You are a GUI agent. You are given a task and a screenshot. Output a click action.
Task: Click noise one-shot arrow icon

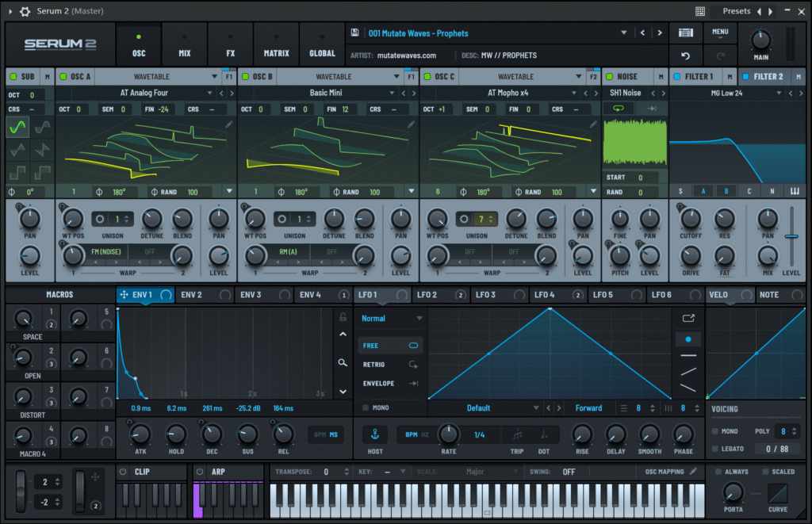point(652,109)
